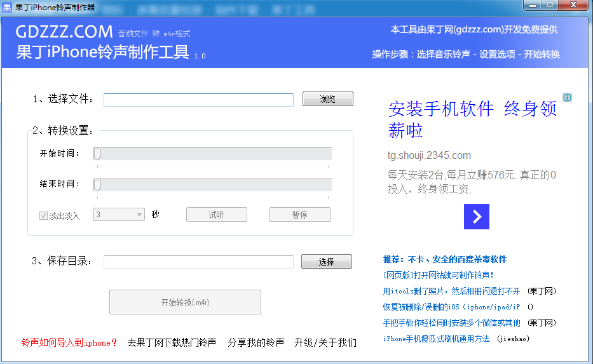Click 浏览 to browse for file
Image resolution: width=593 pixels, height=364 pixels.
click(x=327, y=99)
